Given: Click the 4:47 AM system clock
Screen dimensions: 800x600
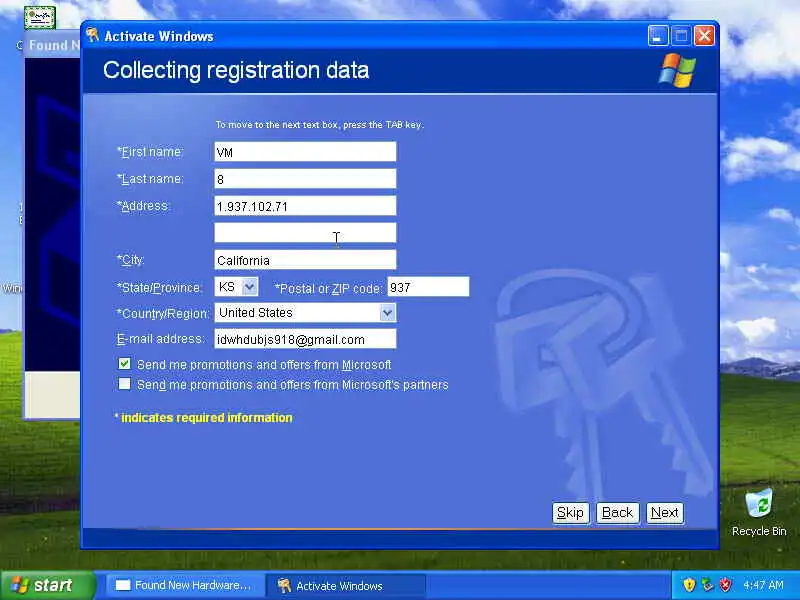Looking at the screenshot, I should (x=763, y=585).
